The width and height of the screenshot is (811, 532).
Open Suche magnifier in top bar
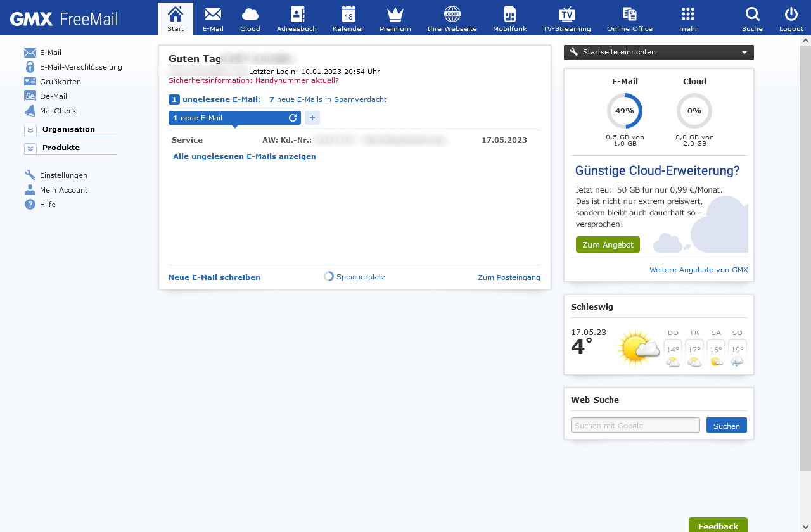click(752, 19)
